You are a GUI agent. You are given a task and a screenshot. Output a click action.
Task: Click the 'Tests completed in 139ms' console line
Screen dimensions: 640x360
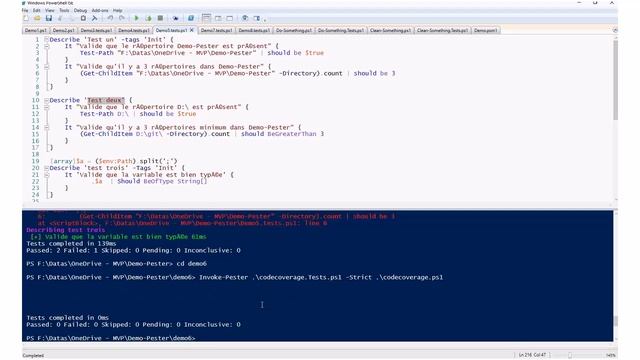click(x=71, y=244)
